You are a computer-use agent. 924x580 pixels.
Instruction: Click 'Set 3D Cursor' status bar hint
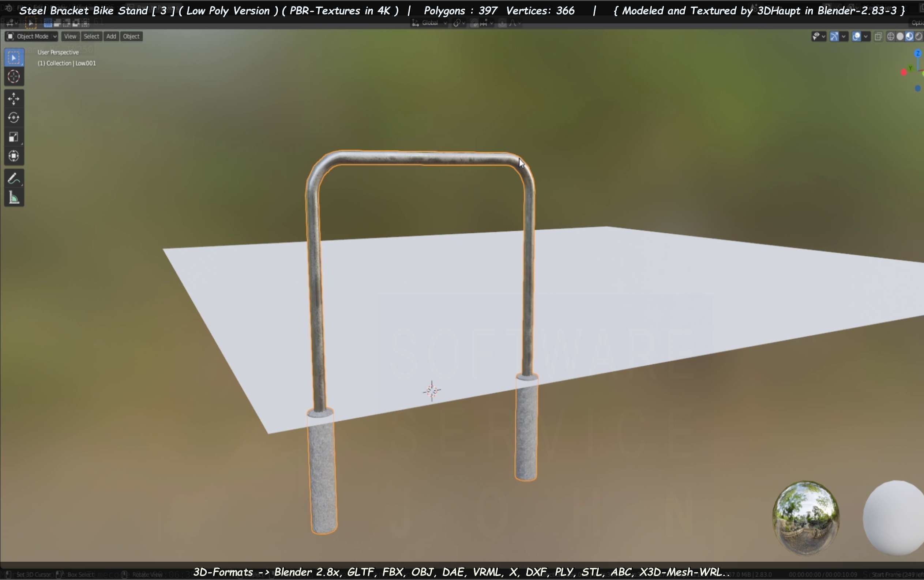(33, 575)
